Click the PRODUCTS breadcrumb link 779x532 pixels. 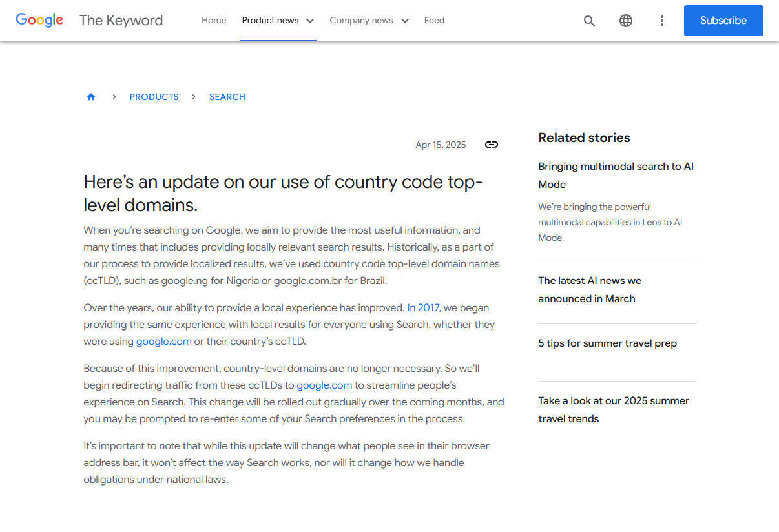(x=154, y=97)
